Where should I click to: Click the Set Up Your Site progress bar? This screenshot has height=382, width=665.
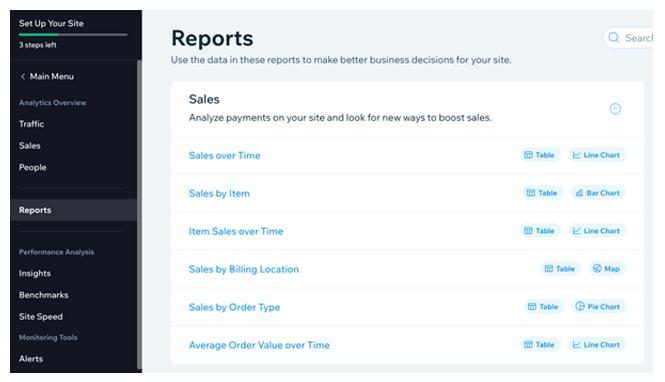[73, 35]
